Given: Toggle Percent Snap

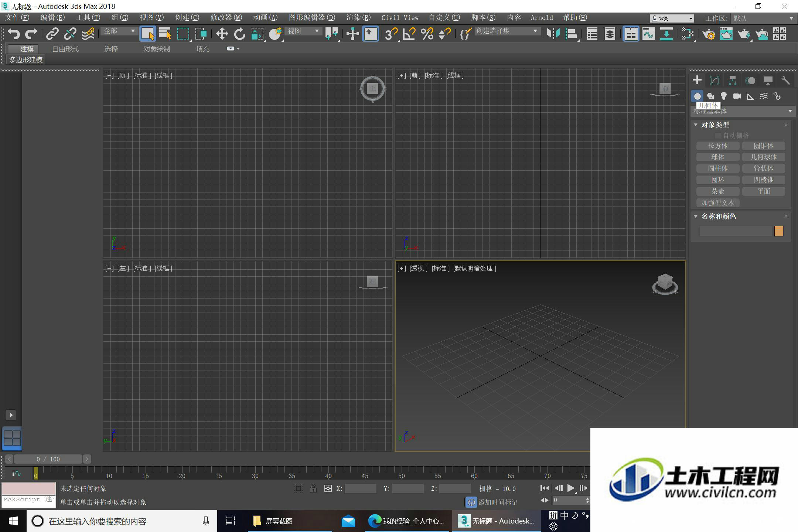Looking at the screenshot, I should (x=427, y=34).
